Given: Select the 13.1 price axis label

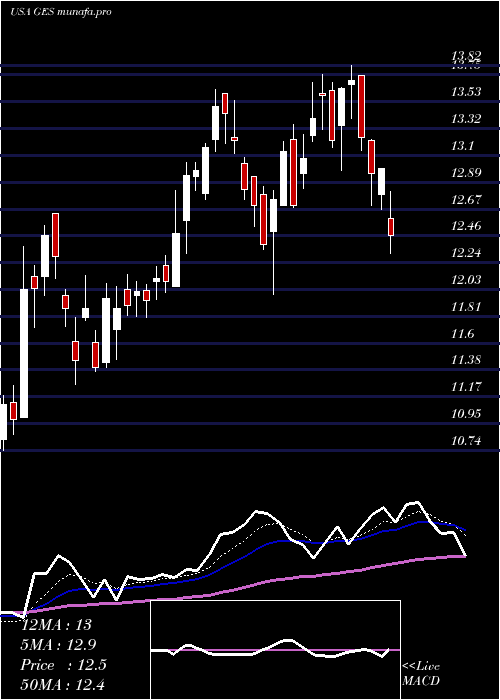Looking at the screenshot, I should (x=462, y=146).
